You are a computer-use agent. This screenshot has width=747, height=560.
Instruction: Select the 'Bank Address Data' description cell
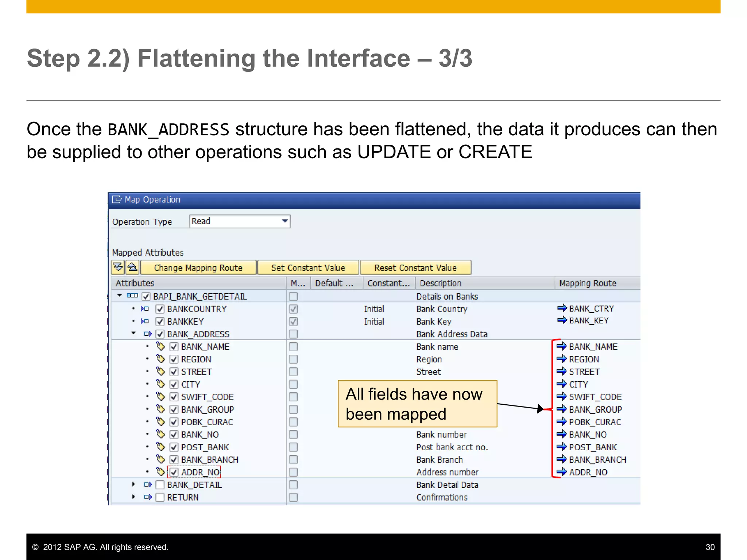452,334
